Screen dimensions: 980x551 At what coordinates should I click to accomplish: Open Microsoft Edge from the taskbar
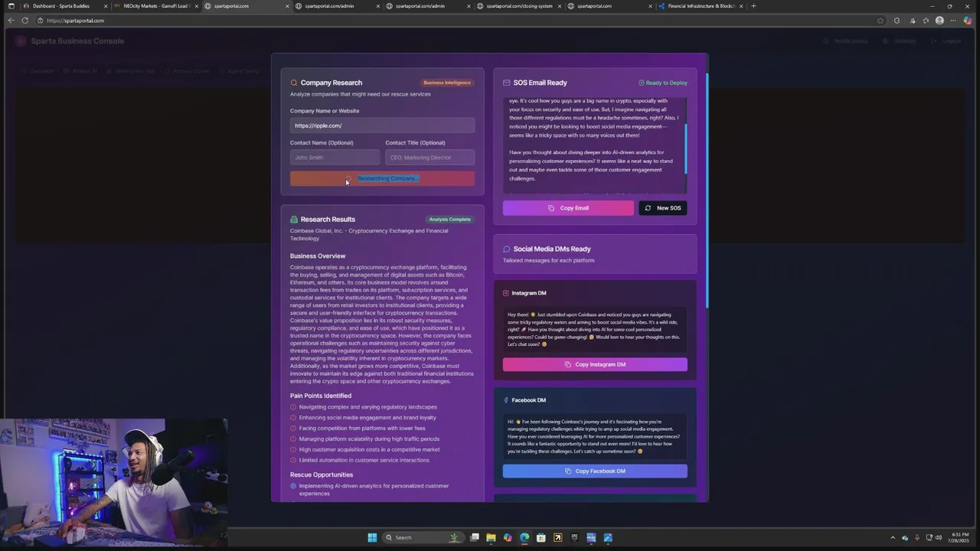click(524, 537)
